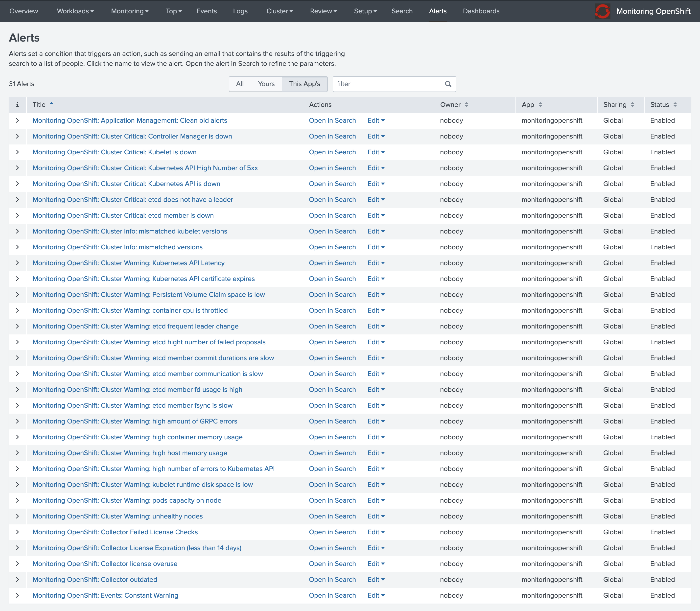Open Edit dropdown for pods capacity on node

(x=376, y=500)
